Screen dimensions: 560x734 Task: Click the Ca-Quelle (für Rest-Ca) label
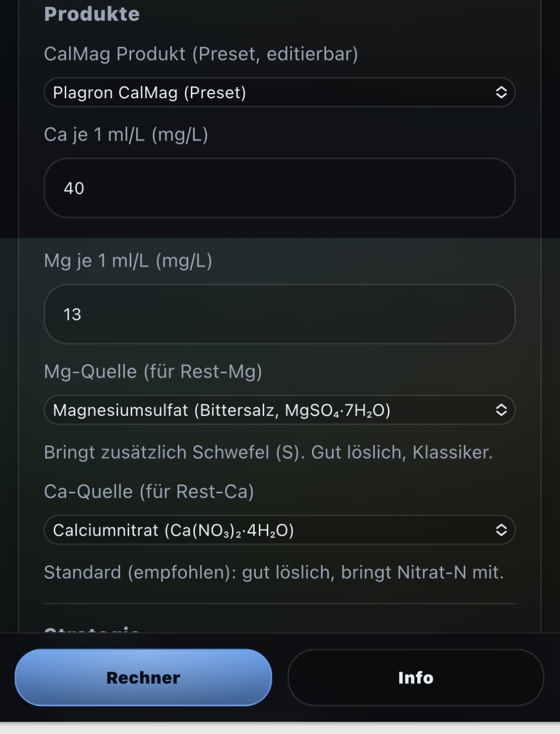pos(149,491)
